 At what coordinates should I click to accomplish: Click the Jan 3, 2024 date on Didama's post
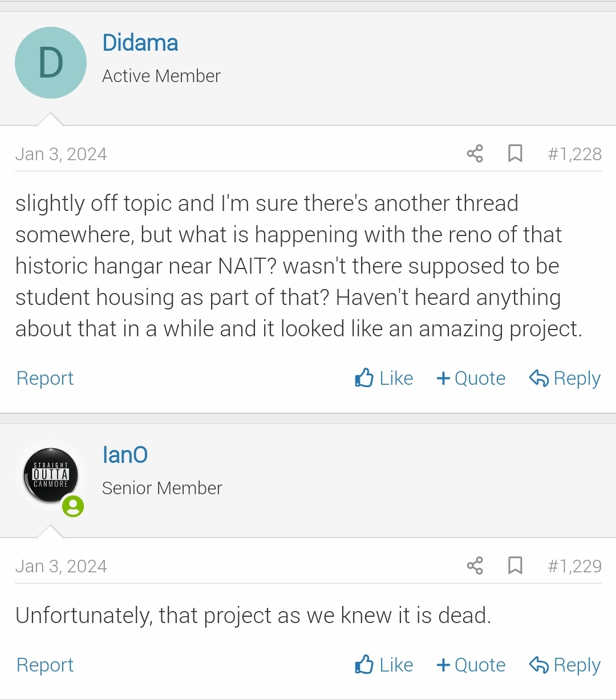61,154
